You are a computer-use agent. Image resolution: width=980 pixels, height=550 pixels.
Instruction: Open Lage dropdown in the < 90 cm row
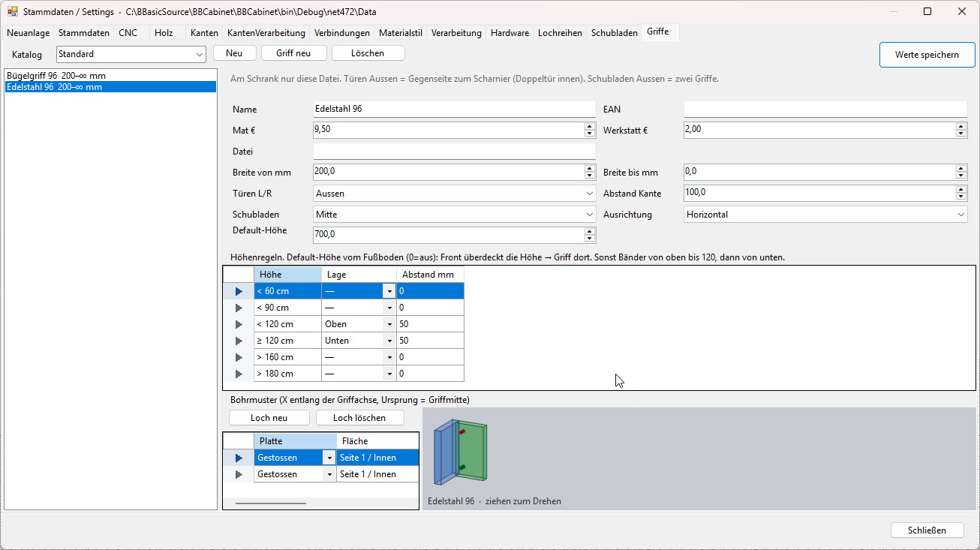389,308
